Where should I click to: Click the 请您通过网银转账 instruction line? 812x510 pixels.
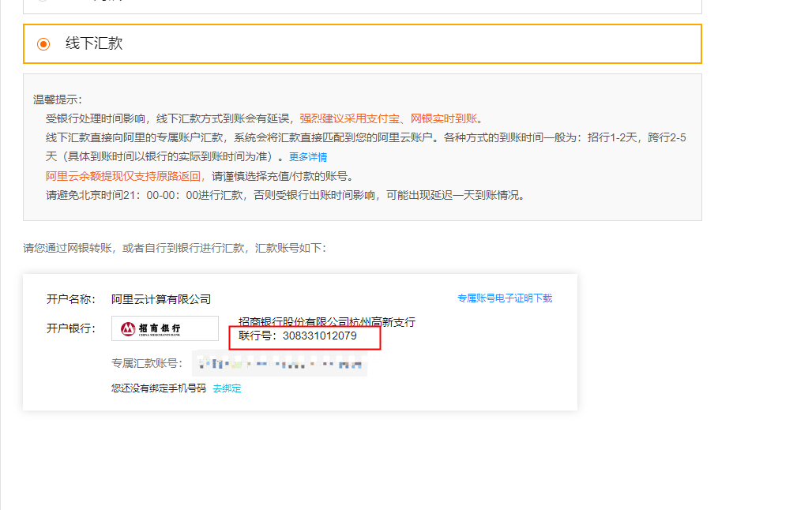click(175, 248)
